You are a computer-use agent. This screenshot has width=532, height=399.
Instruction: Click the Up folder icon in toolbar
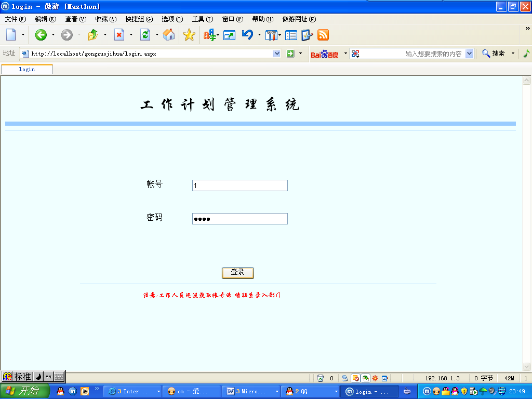(93, 35)
